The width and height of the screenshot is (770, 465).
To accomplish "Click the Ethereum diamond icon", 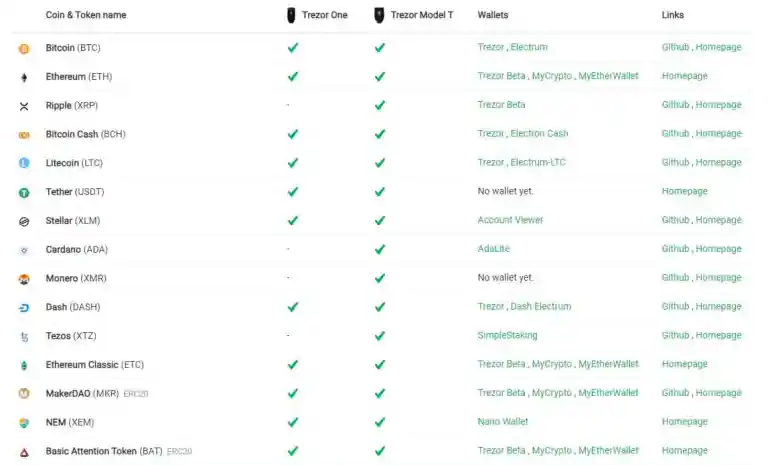I will pos(24,77).
